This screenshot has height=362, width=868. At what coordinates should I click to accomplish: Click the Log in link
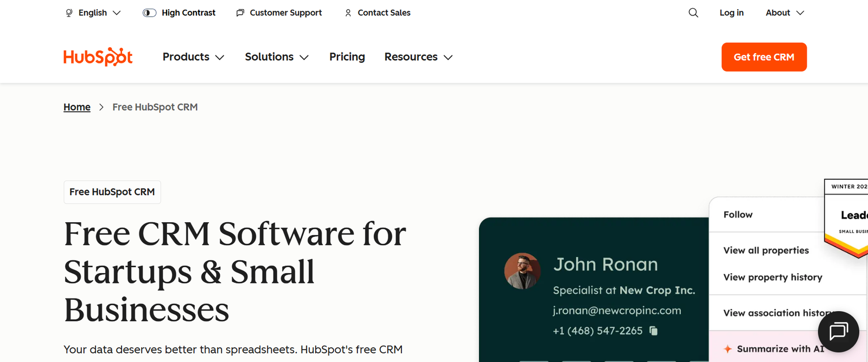tap(731, 12)
